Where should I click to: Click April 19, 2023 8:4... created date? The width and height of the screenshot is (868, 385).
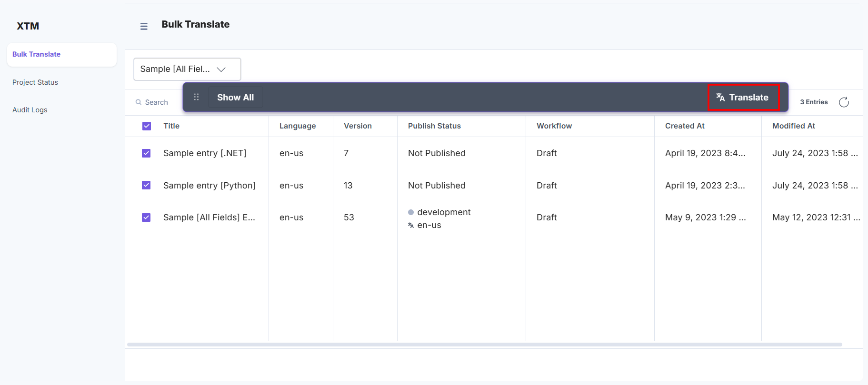(x=705, y=153)
